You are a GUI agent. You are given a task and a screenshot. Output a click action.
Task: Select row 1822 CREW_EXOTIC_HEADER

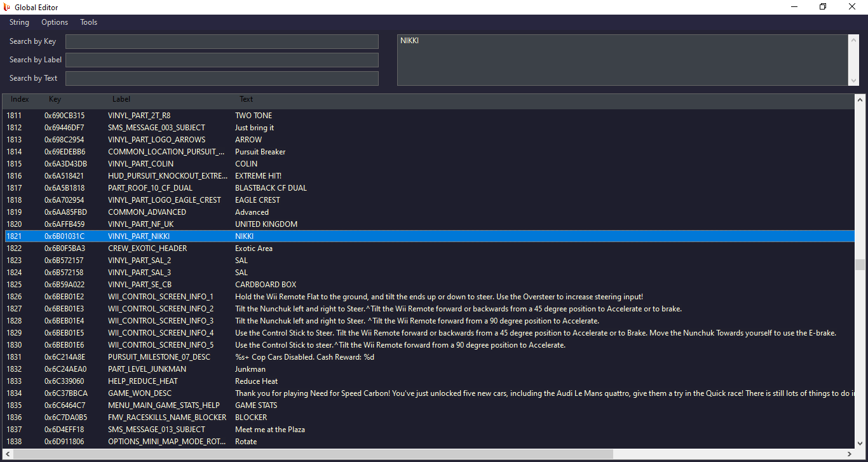pos(147,248)
